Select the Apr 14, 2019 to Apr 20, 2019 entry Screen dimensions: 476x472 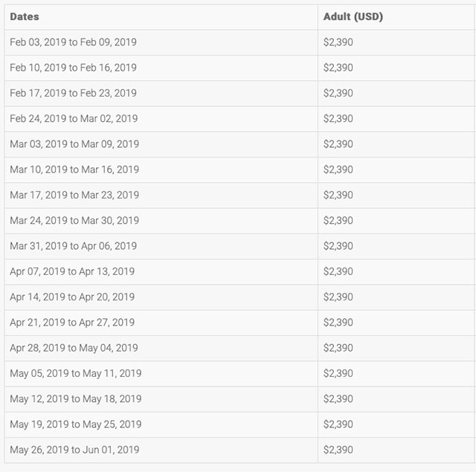[x=72, y=297]
